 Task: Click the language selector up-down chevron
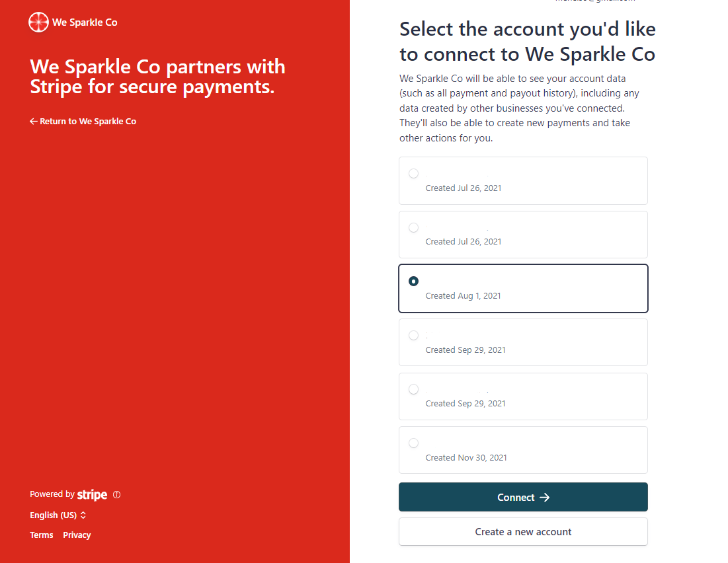(83, 515)
